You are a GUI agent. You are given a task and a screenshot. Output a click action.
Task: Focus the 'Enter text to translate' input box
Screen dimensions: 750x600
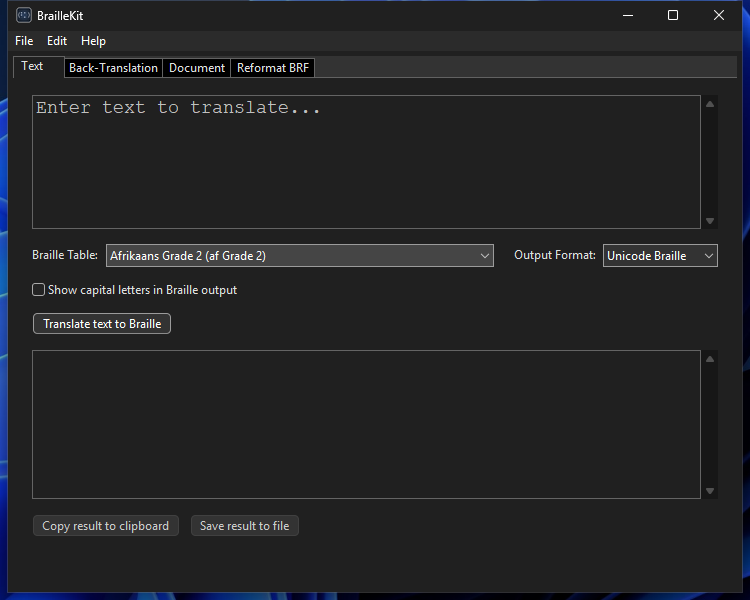tap(366, 162)
